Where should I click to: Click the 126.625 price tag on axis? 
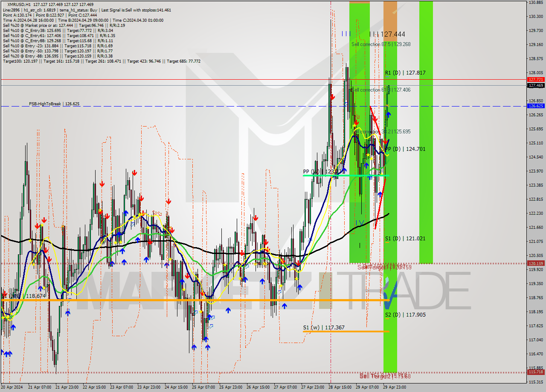(536, 106)
